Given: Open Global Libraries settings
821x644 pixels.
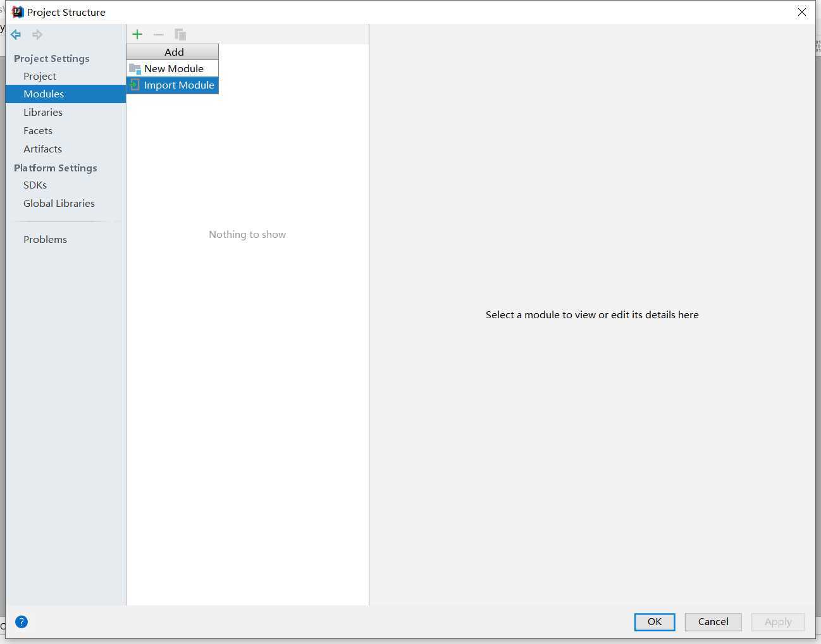Looking at the screenshot, I should click(59, 203).
